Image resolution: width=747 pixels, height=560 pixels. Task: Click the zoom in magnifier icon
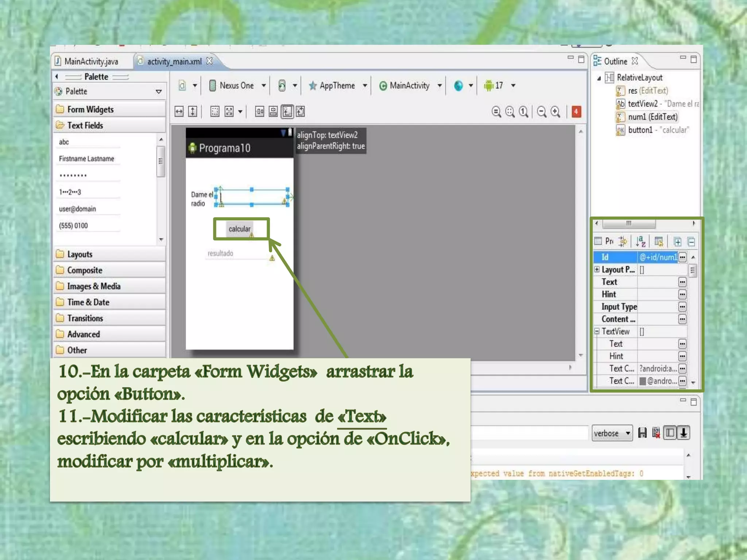click(555, 112)
